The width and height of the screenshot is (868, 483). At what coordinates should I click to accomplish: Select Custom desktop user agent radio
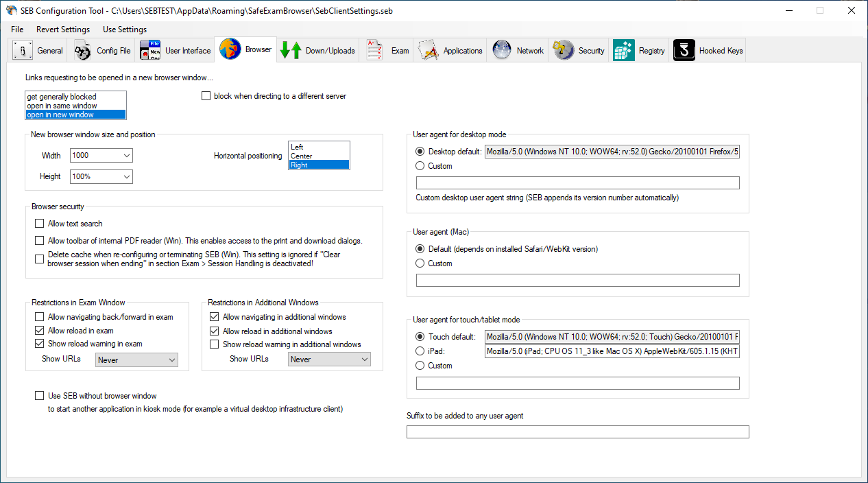click(420, 166)
